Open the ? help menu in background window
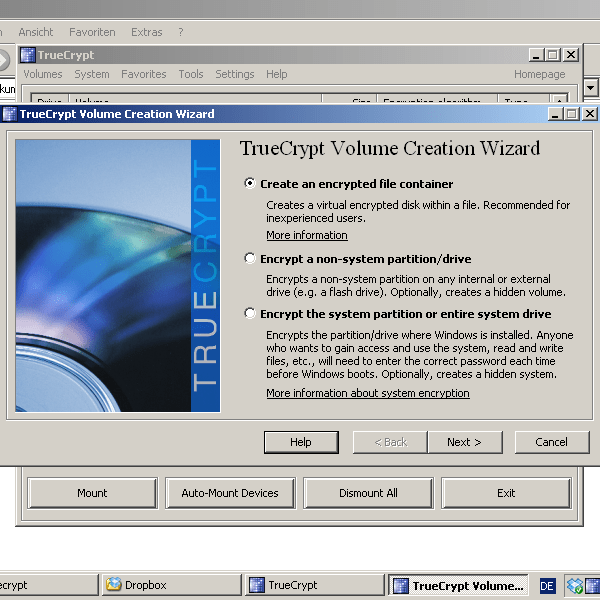600x600 pixels. click(181, 32)
